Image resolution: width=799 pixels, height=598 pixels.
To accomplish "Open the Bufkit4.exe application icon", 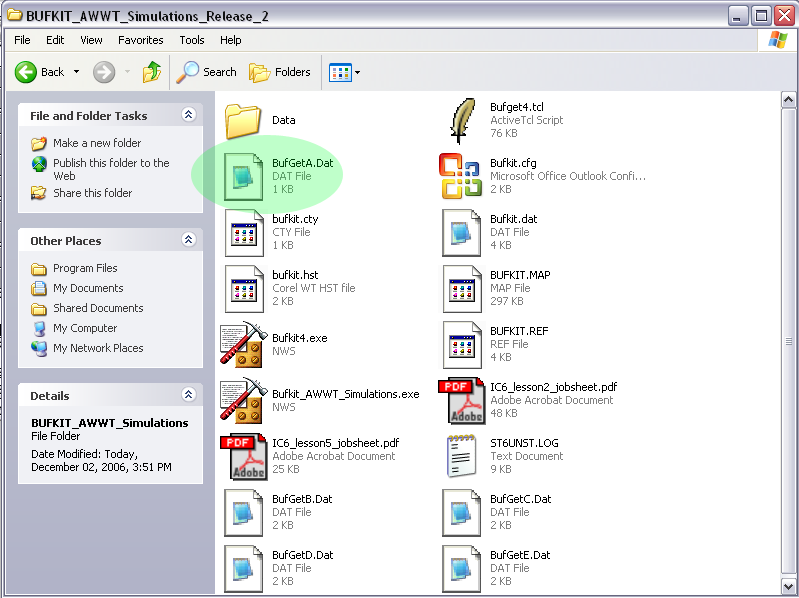I will point(242,345).
